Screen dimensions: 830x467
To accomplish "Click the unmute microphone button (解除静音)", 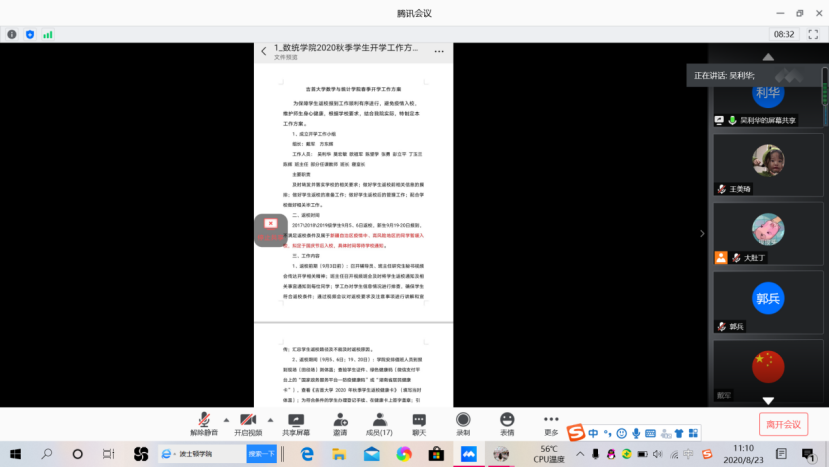I will click(203, 423).
